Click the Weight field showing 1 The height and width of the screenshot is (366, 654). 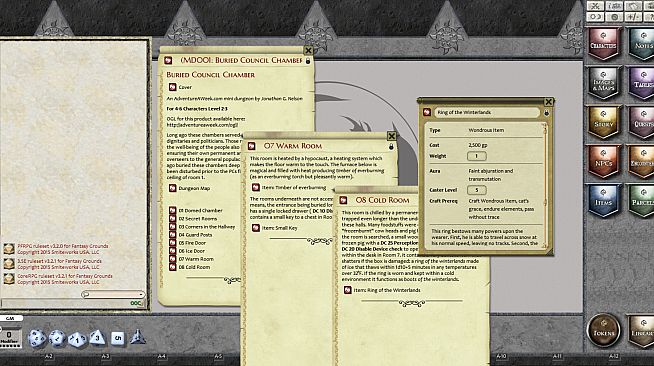pos(476,156)
